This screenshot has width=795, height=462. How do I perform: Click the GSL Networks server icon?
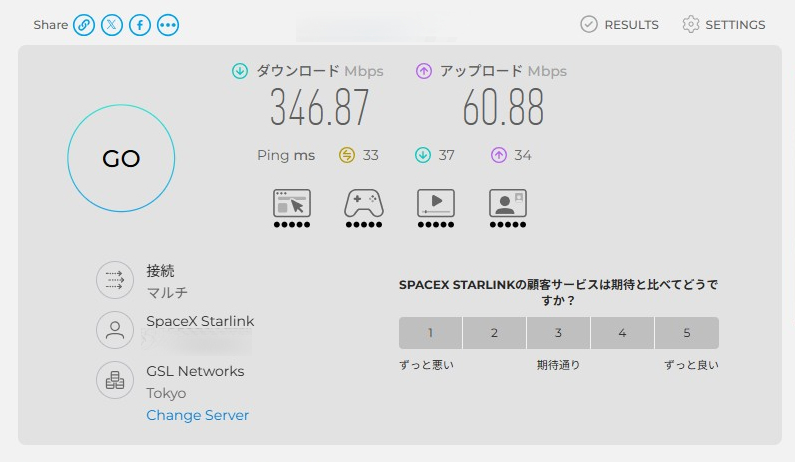tap(115, 380)
